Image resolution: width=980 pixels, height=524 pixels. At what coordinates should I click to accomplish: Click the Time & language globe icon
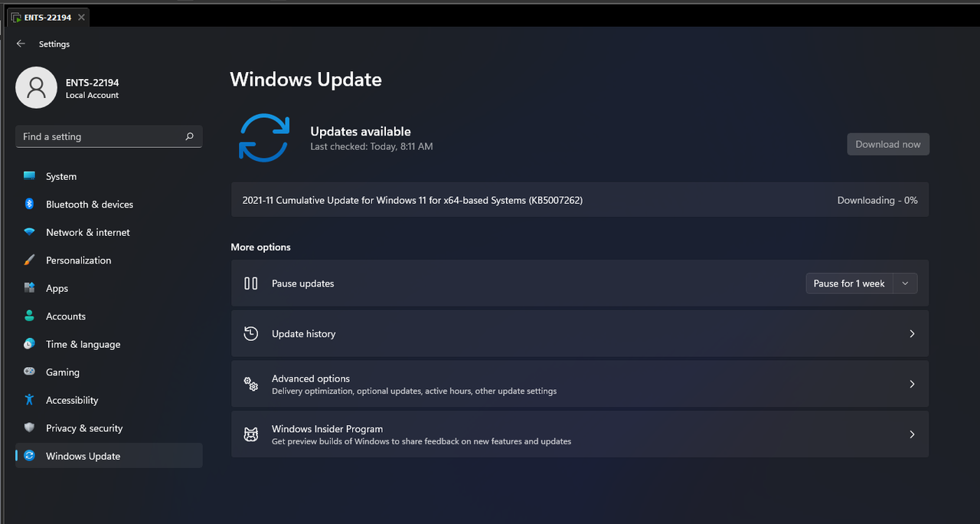29,344
